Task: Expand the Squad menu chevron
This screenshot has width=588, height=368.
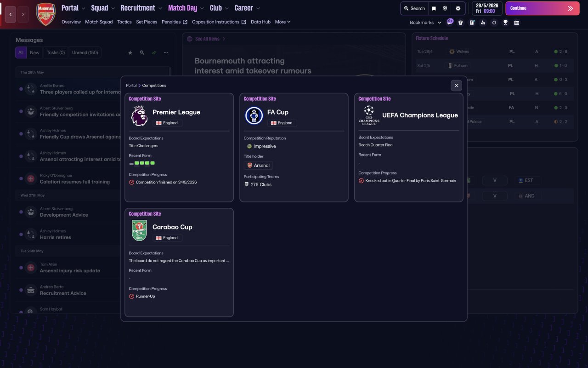Action: point(113,8)
